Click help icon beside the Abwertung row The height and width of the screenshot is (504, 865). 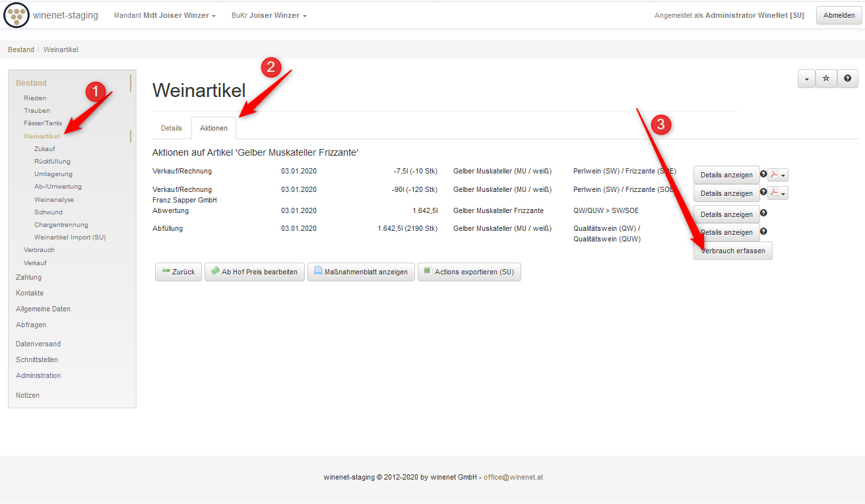click(763, 213)
